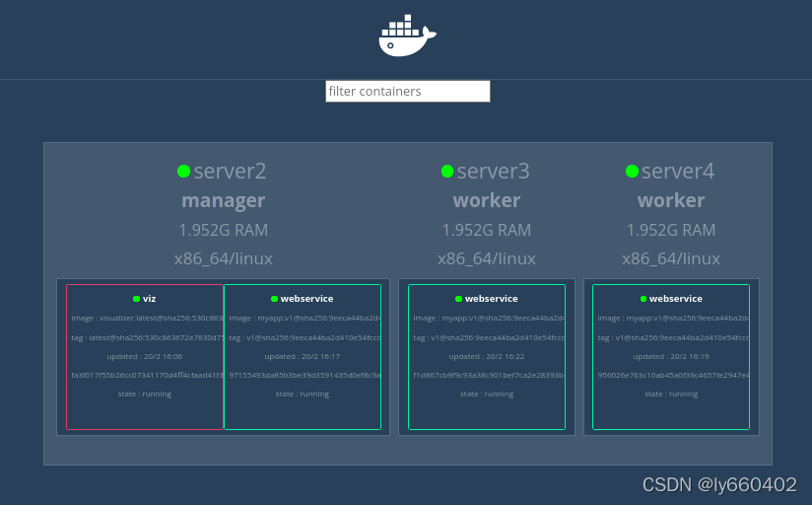Select the server4 node name
Image resolution: width=812 pixels, height=505 pixels.
677,171
